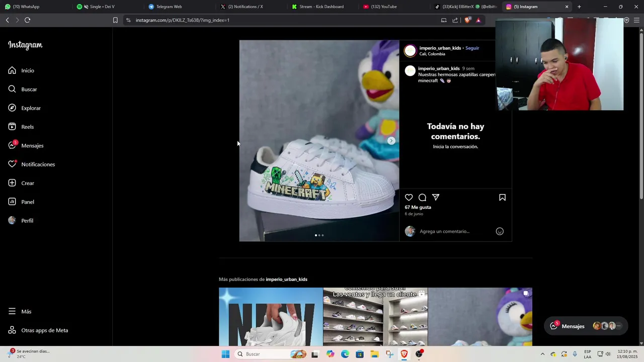Share this page via the address bar share icon

tap(455, 20)
